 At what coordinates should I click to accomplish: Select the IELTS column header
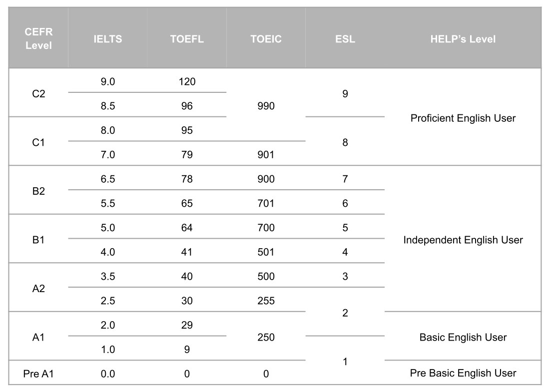[108, 39]
